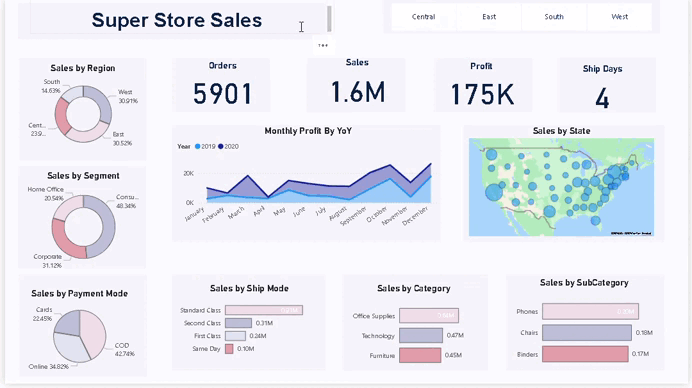Screen dimensions: 692x388
Task: Click the Ship Days card value 4
Action: click(602, 98)
